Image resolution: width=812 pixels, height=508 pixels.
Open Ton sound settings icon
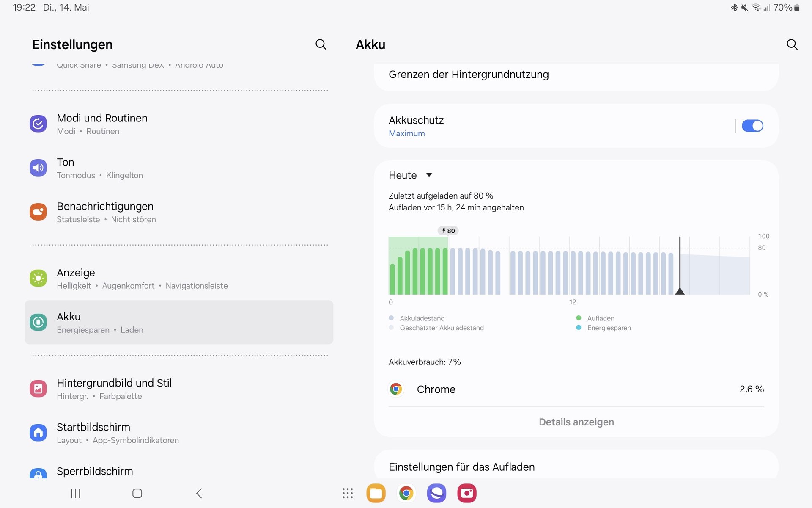tap(38, 168)
